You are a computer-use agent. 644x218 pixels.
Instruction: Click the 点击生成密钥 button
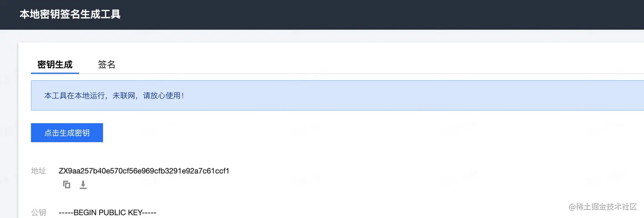tap(67, 133)
